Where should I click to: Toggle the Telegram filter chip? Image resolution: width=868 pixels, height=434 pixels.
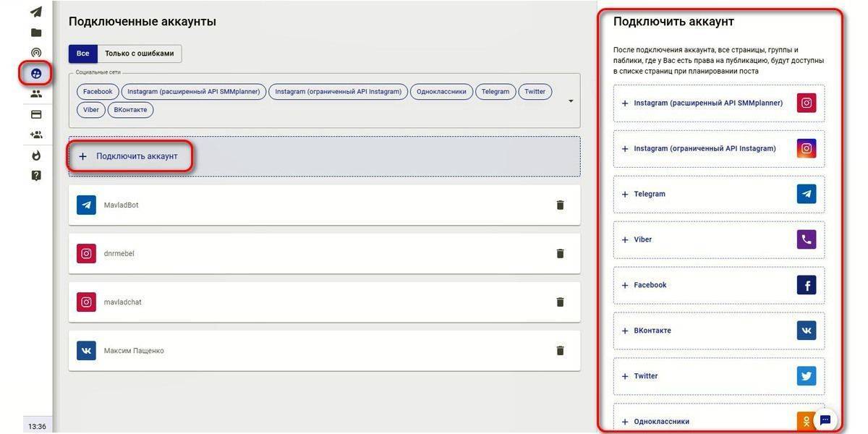[x=495, y=92]
